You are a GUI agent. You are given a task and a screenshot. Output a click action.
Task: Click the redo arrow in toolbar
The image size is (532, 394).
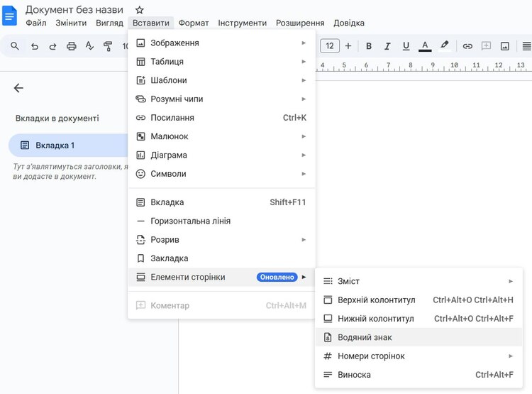(x=52, y=46)
